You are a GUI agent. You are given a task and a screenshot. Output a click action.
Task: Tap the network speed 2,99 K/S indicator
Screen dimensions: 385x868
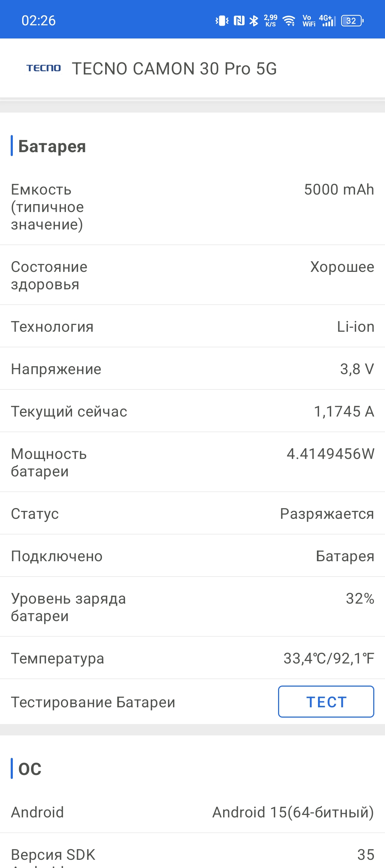271,21
